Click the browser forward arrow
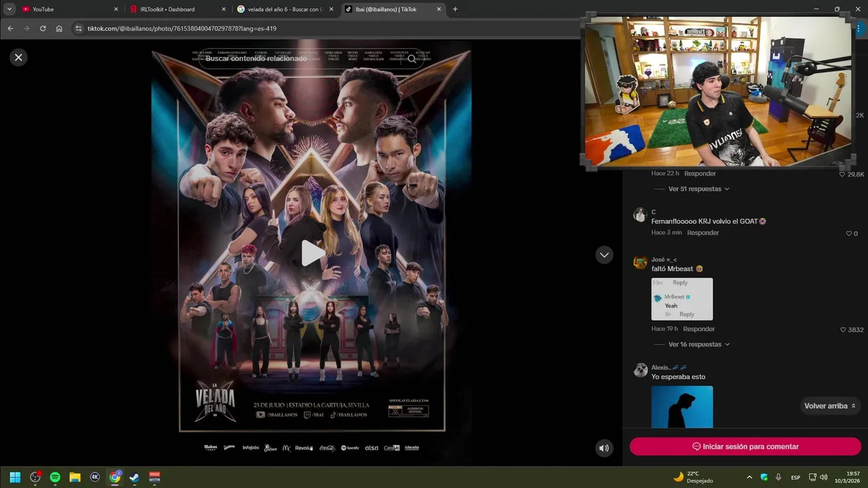 [26, 28]
